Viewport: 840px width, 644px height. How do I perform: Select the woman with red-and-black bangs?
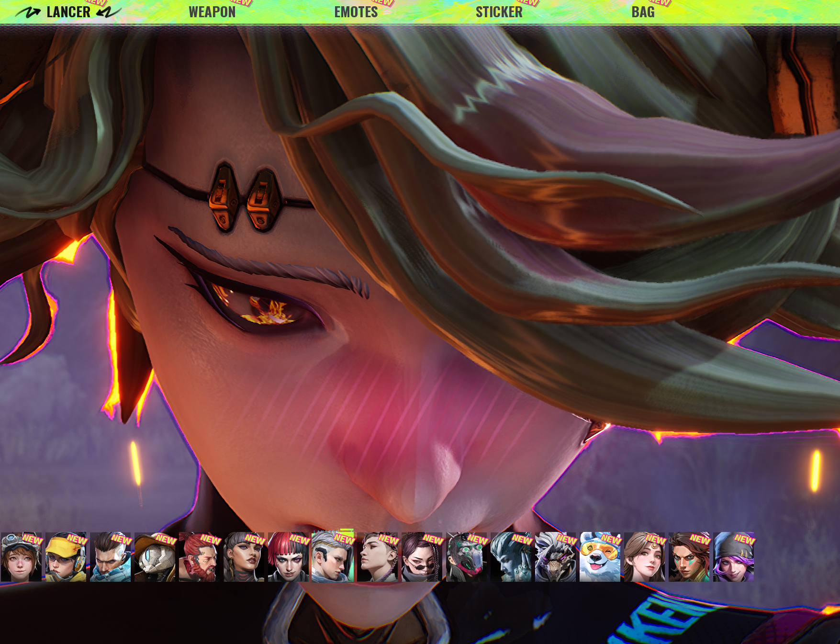click(288, 557)
